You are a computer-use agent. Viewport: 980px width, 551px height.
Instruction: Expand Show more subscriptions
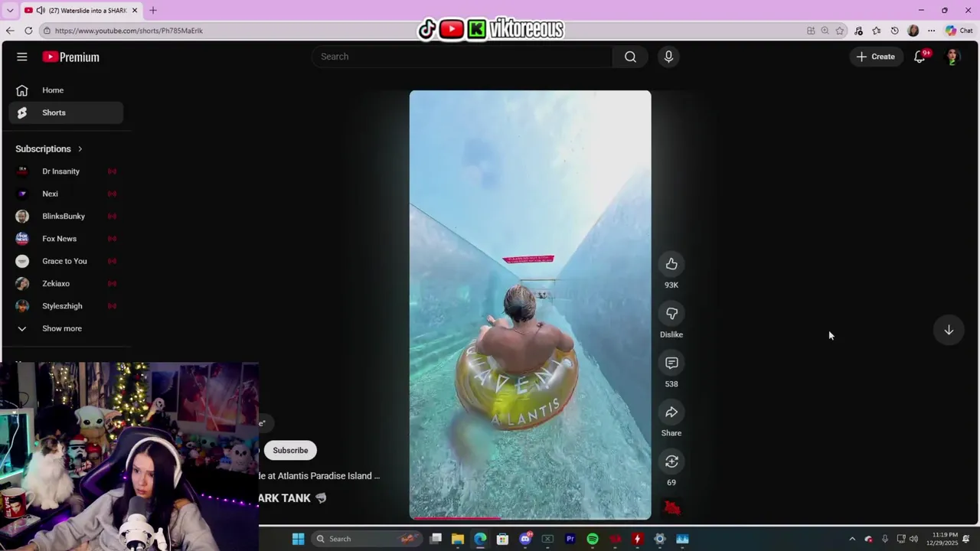(66, 328)
